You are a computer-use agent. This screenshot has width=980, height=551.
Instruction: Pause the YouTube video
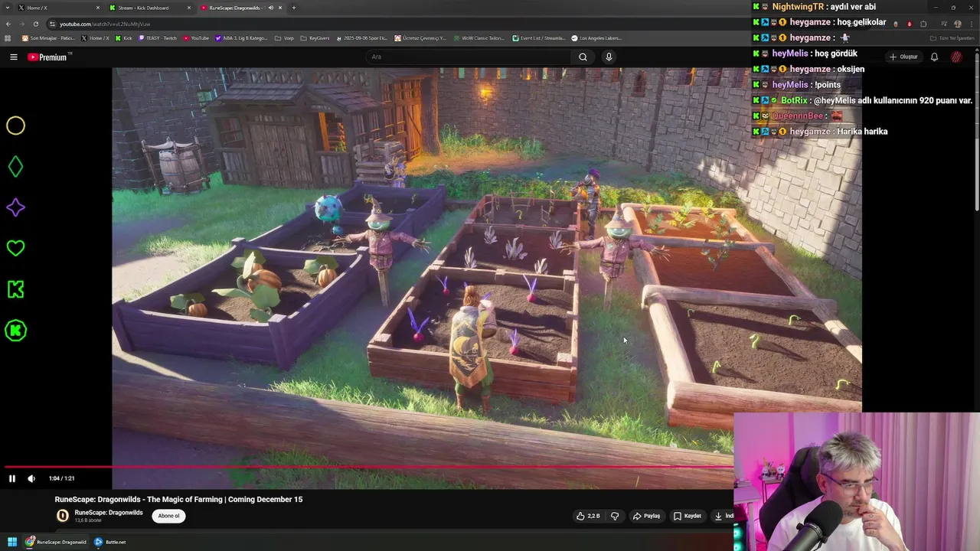(12, 478)
